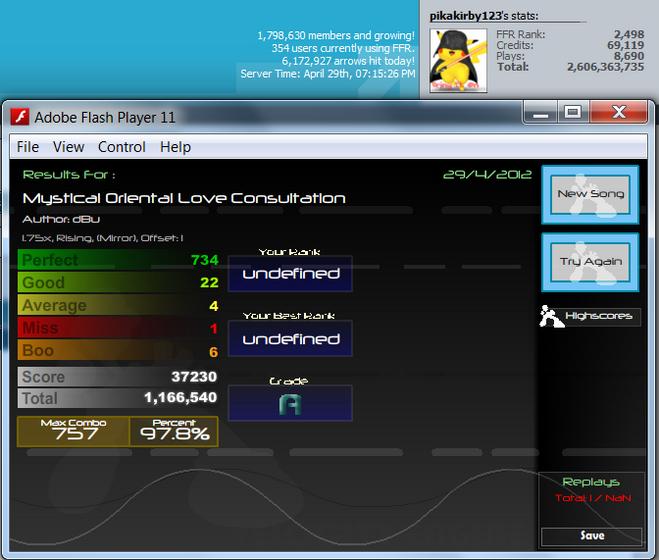The height and width of the screenshot is (560, 659).
Task: Click the Your Rank undefined box
Action: [290, 274]
